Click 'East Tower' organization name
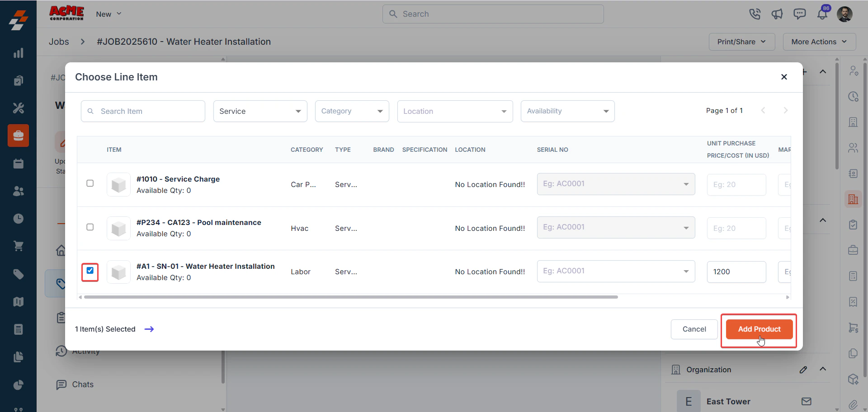The image size is (868, 412). [x=728, y=402]
